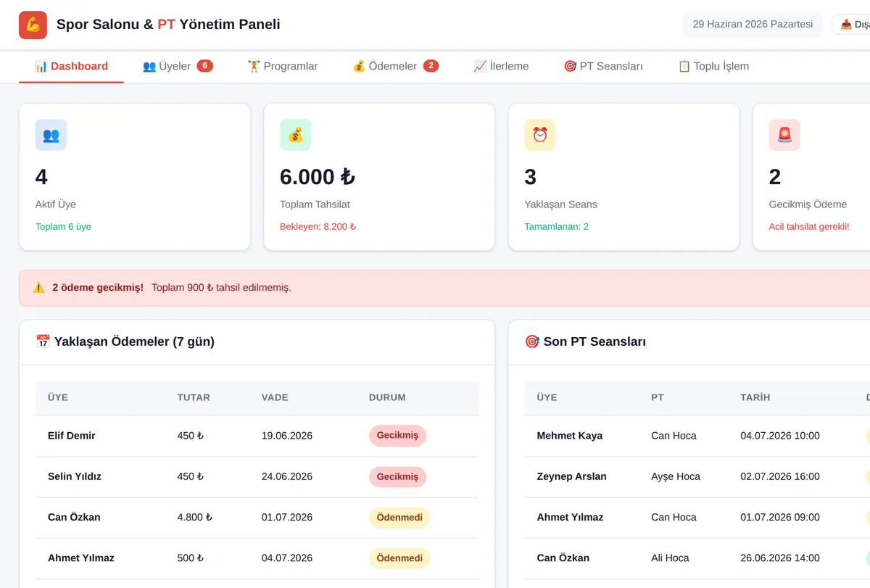Click the Dışa export button in header
870x588 pixels.
[853, 25]
